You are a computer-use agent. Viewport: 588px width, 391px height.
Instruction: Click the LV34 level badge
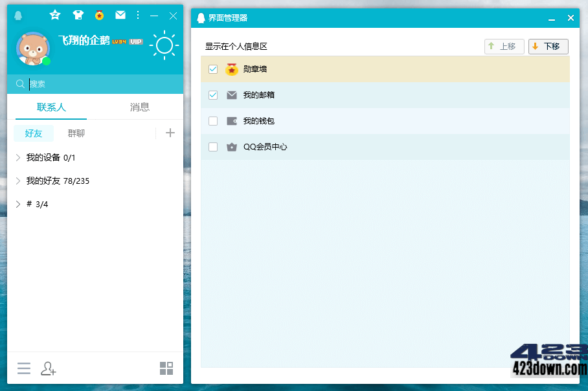119,41
